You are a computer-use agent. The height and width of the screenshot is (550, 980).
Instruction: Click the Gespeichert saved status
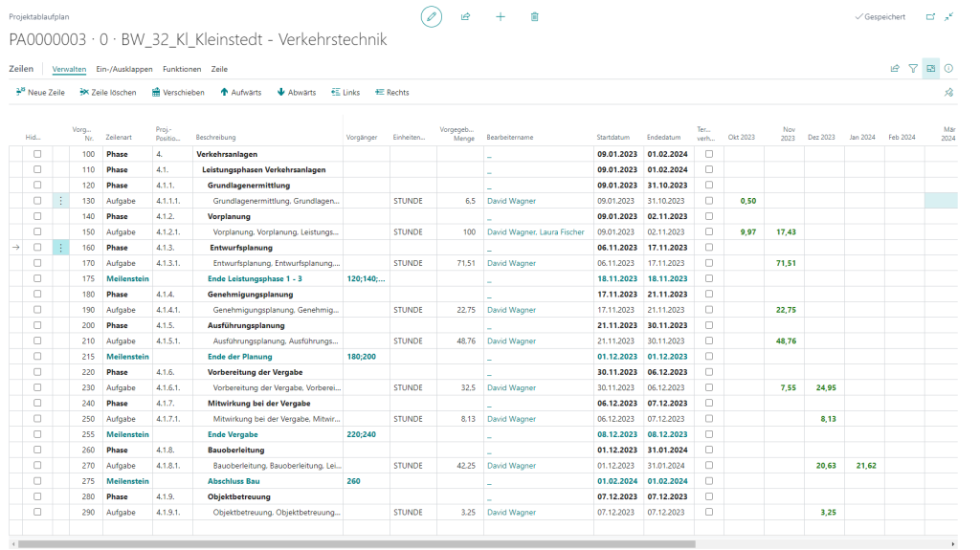880,17
